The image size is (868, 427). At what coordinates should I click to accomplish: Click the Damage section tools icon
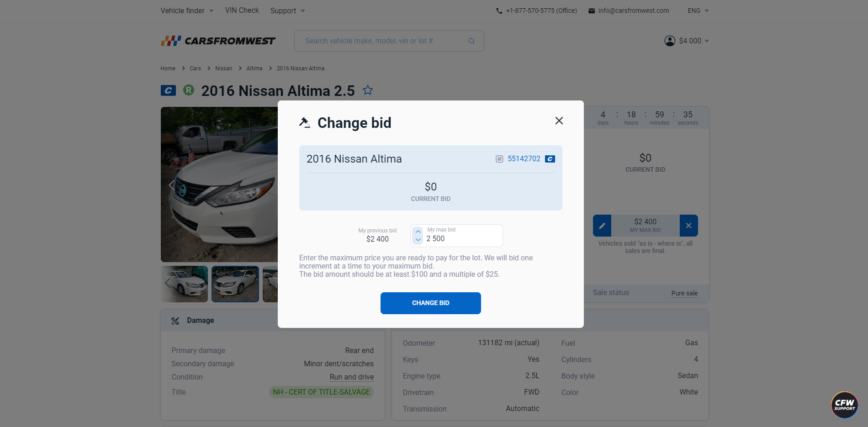175,321
